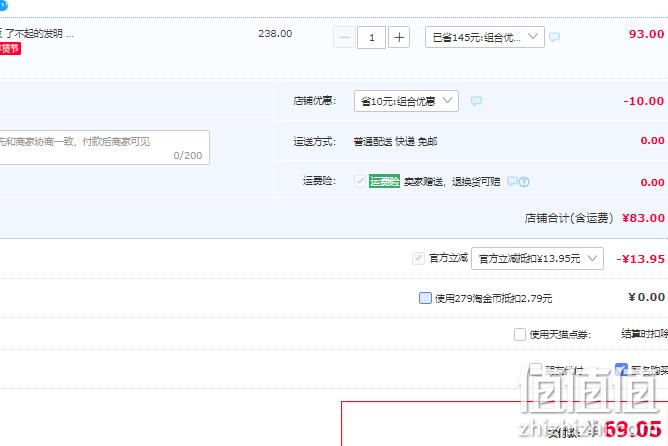Viewport: 668px width, 446px height.
Task: Click the 0/200 character counter
Action: pos(188,155)
